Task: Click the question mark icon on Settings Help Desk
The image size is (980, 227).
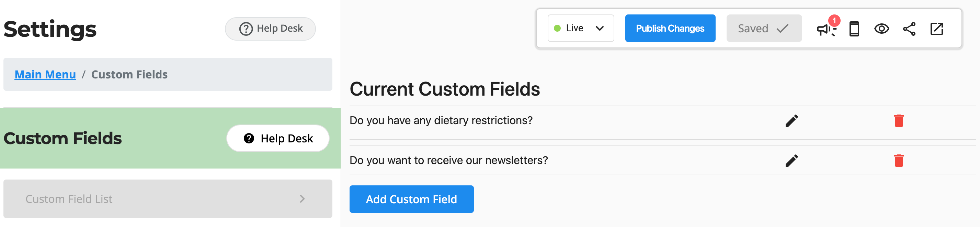Action: pos(246,28)
